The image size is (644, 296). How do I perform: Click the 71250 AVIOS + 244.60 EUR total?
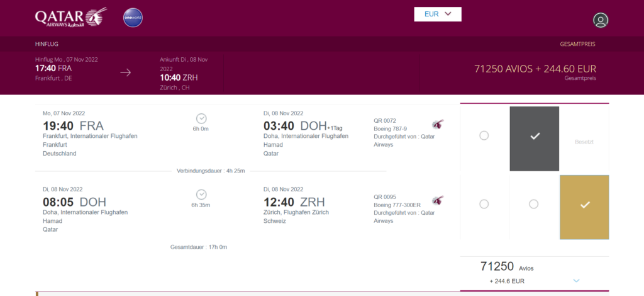coord(535,69)
